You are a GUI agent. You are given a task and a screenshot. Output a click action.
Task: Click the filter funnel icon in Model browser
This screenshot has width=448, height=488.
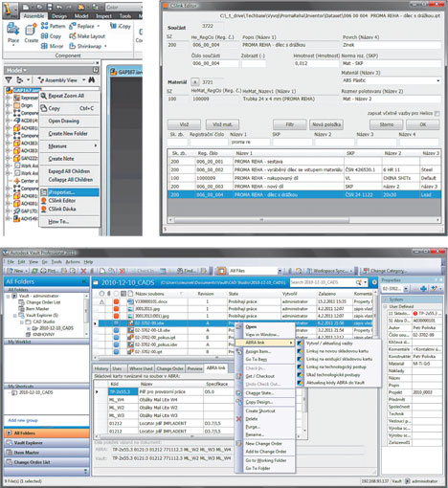pos(9,80)
